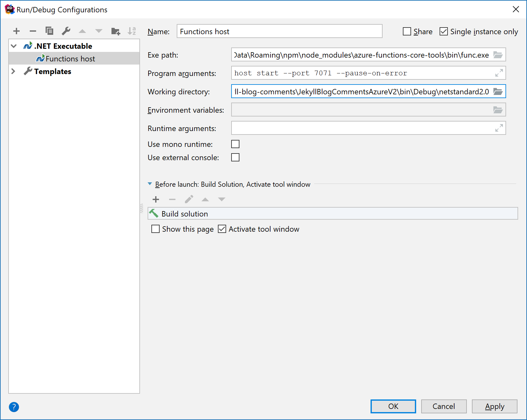Viewport: 527px width, 420px height.
Task: Browse for the Exe path
Action: (498, 55)
